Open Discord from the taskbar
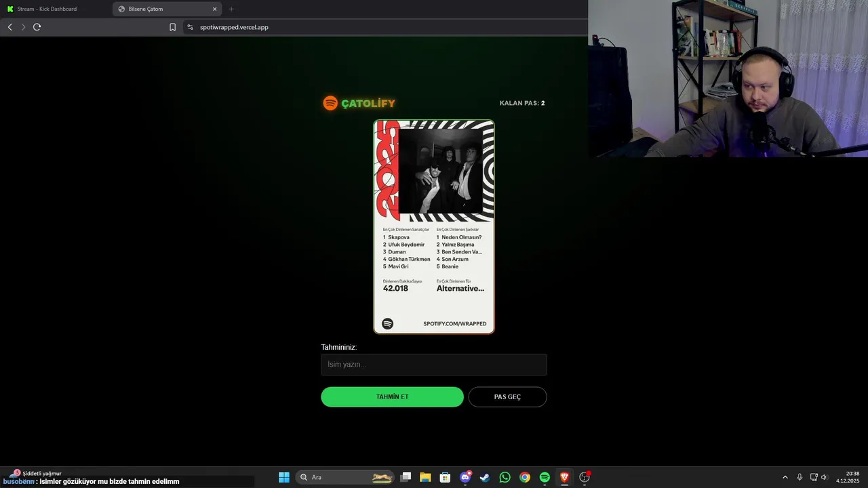The width and height of the screenshot is (868, 488). [x=465, y=477]
